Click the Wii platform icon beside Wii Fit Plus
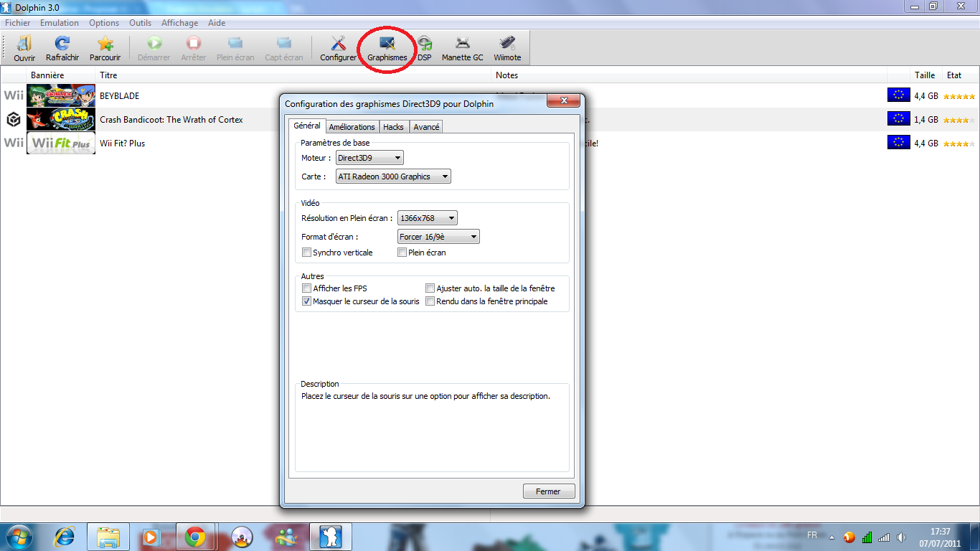 coord(14,143)
